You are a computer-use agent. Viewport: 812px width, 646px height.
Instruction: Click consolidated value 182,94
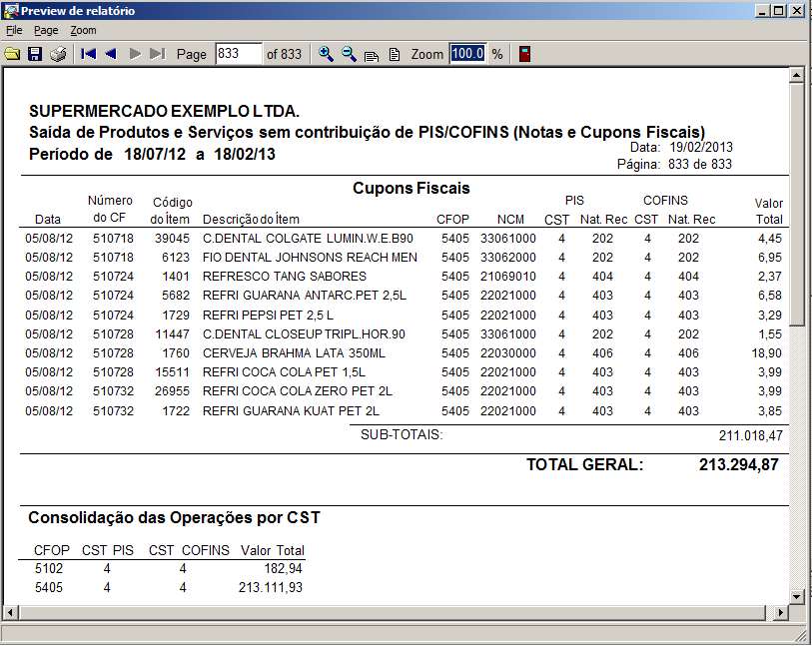coord(283,569)
